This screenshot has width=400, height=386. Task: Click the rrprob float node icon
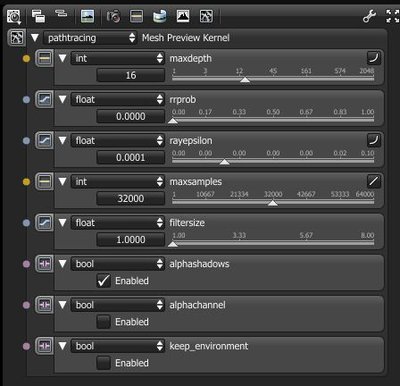click(44, 99)
